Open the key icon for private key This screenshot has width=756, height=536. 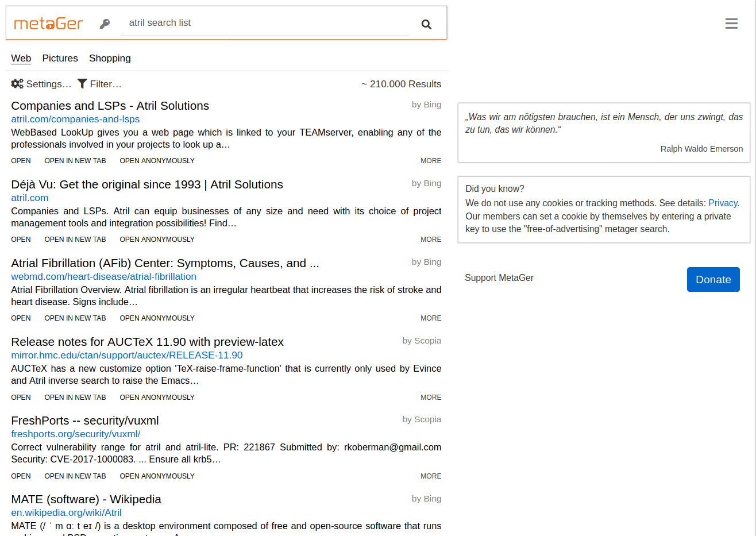point(105,24)
